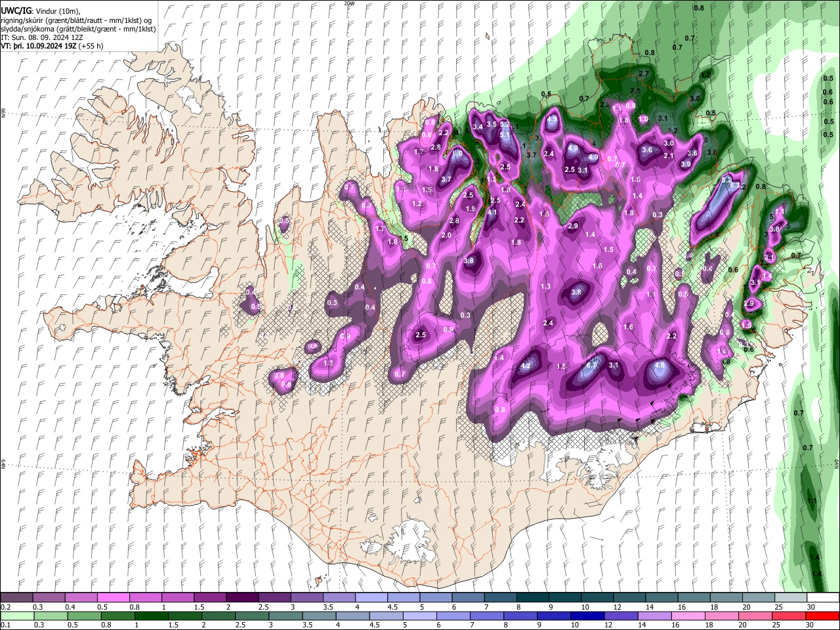Click the "8.2" peak value in the northeast

coord(726,178)
